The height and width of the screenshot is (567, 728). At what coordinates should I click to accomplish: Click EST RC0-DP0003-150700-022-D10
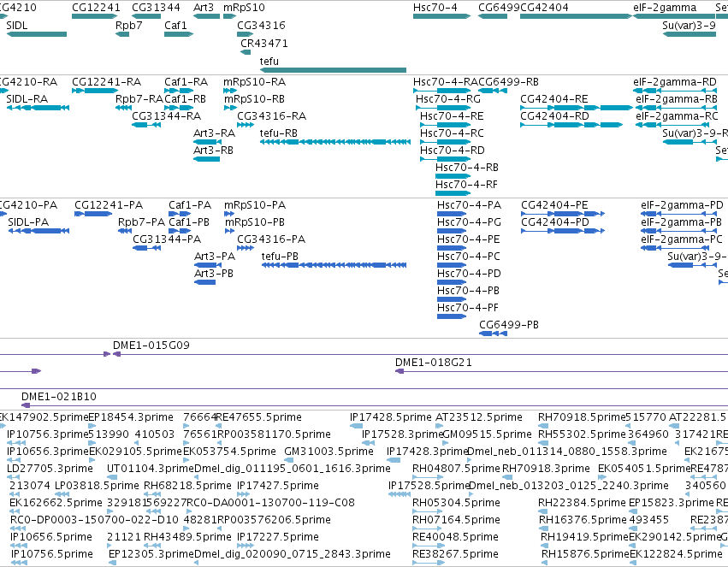point(17,529)
